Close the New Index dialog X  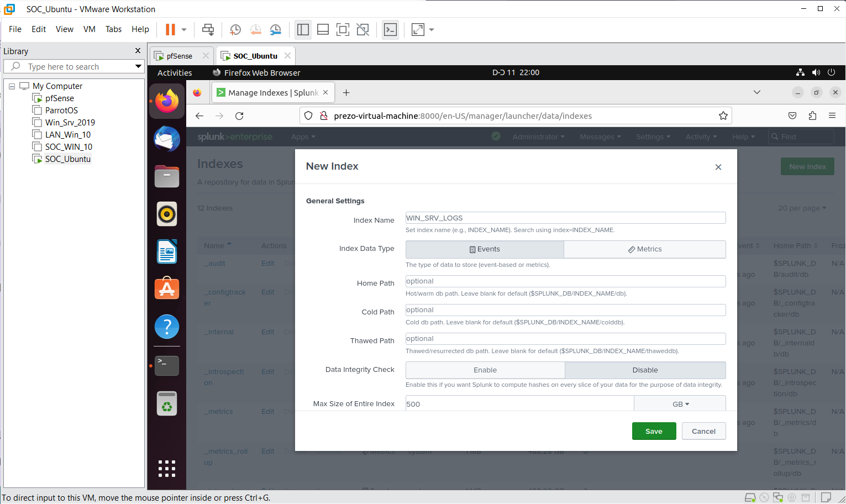tap(718, 167)
